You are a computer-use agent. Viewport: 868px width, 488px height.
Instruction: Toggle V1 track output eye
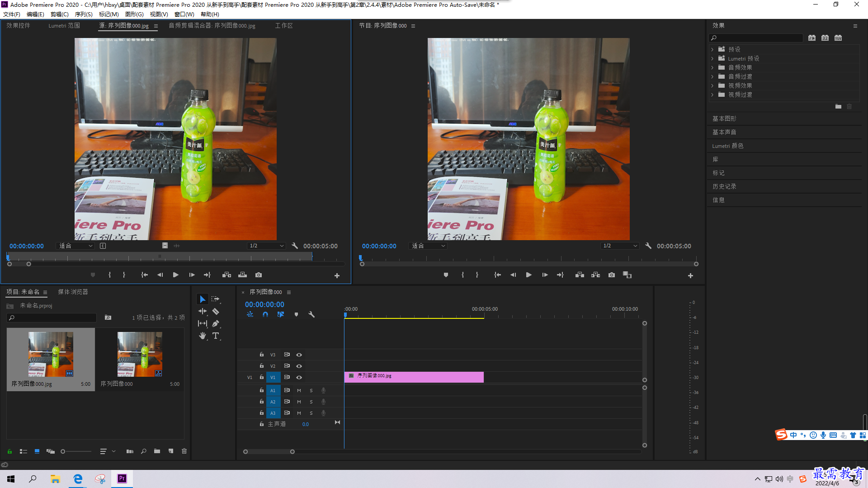pyautogui.click(x=299, y=377)
